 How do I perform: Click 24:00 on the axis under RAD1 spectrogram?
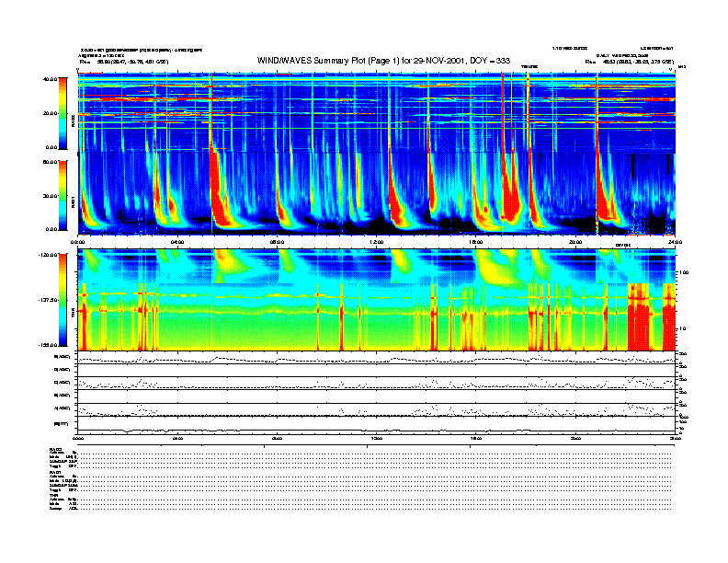(675, 242)
